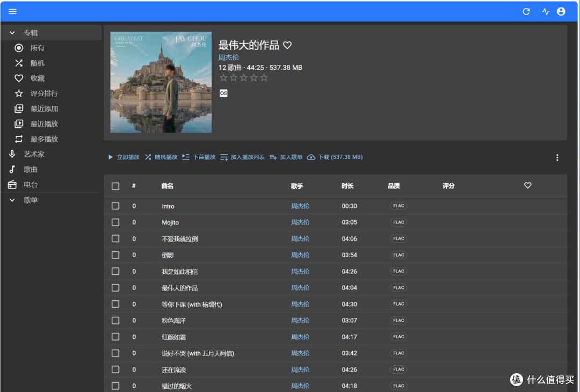Check the 红颜如霜 track checkbox
This screenshot has height=392, width=580.
point(115,337)
